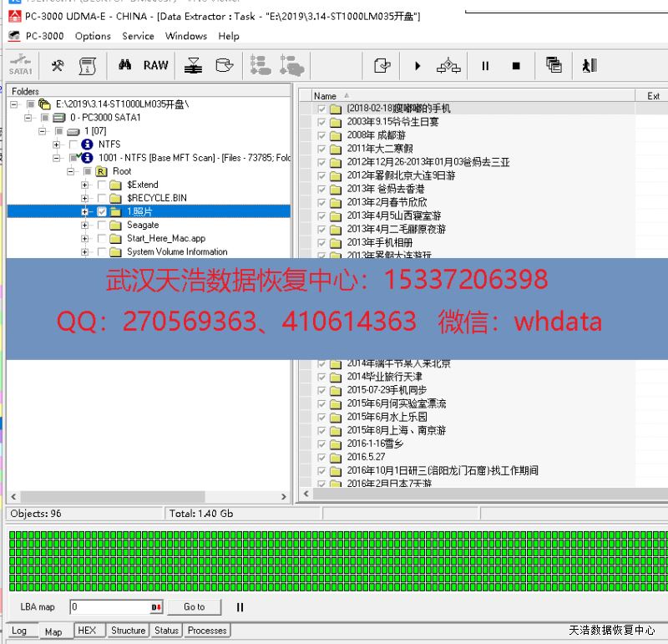Click the binoculars search icon
668x644 pixels.
point(125,66)
